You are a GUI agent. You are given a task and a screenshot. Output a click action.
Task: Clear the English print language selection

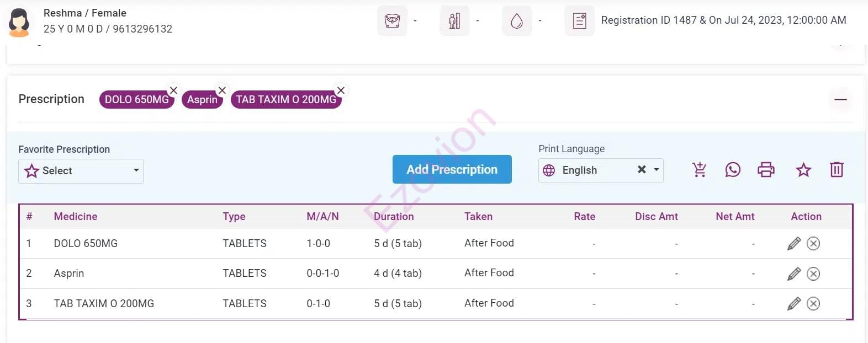(x=642, y=170)
